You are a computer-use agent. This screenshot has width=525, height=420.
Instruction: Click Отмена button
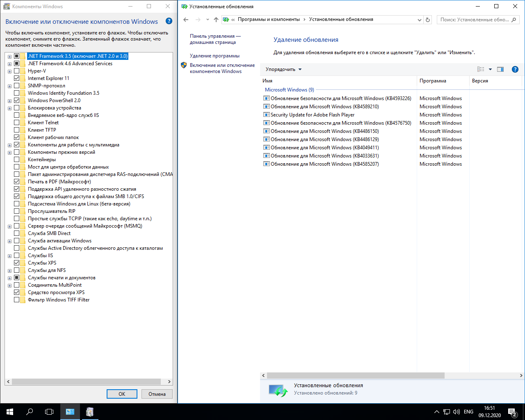(x=157, y=394)
